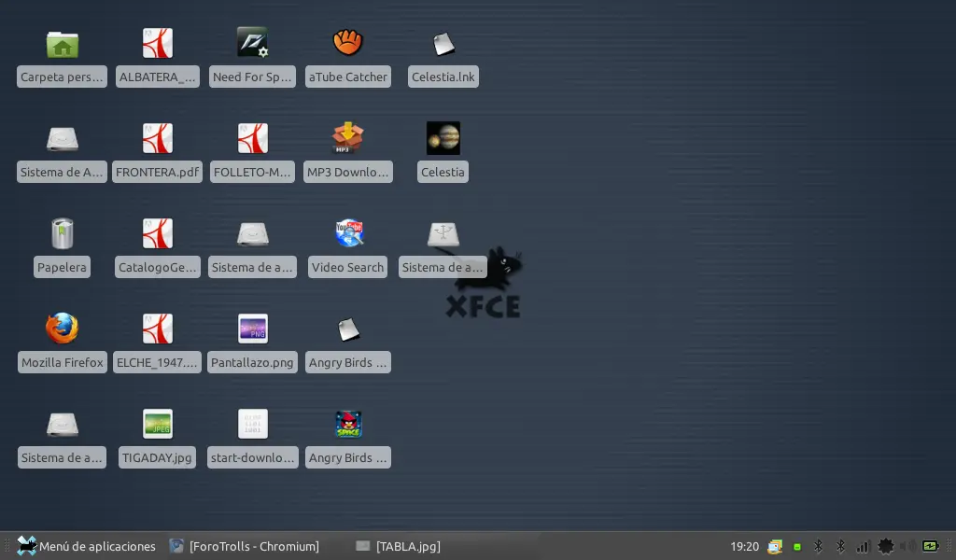Open the volume speaker tray icon
This screenshot has height=560, width=956.
[908, 547]
